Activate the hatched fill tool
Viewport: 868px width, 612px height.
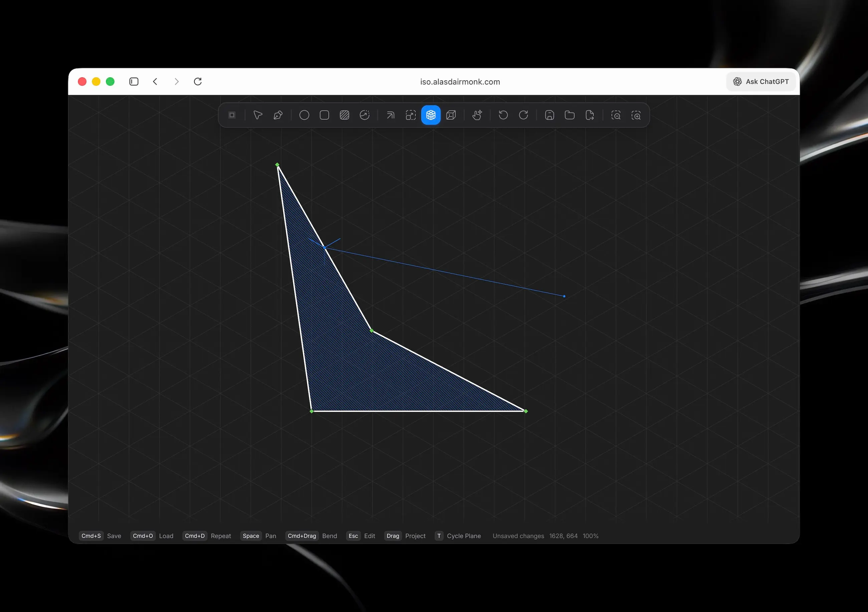(x=344, y=115)
